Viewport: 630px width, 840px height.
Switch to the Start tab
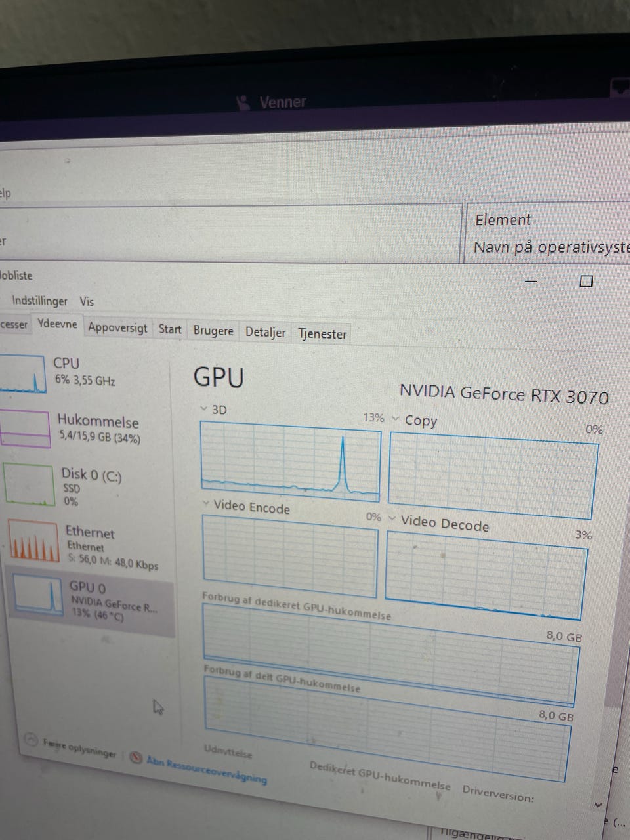click(x=170, y=329)
